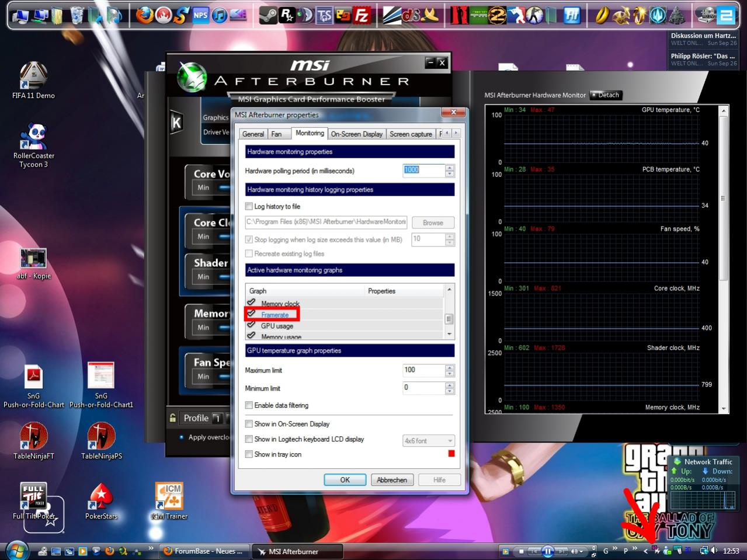
Task: Switch to the General tab
Action: (x=253, y=134)
